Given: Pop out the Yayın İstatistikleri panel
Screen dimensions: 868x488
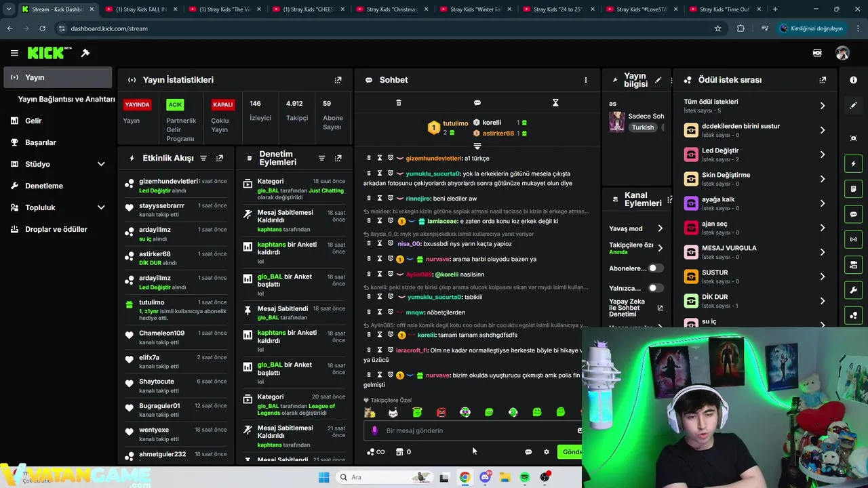Looking at the screenshot, I should [x=338, y=80].
